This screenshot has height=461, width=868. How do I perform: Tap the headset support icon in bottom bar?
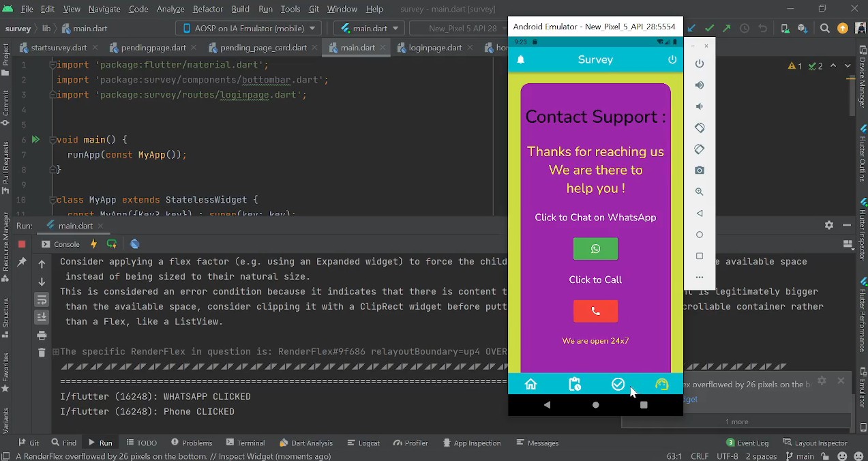(x=661, y=384)
